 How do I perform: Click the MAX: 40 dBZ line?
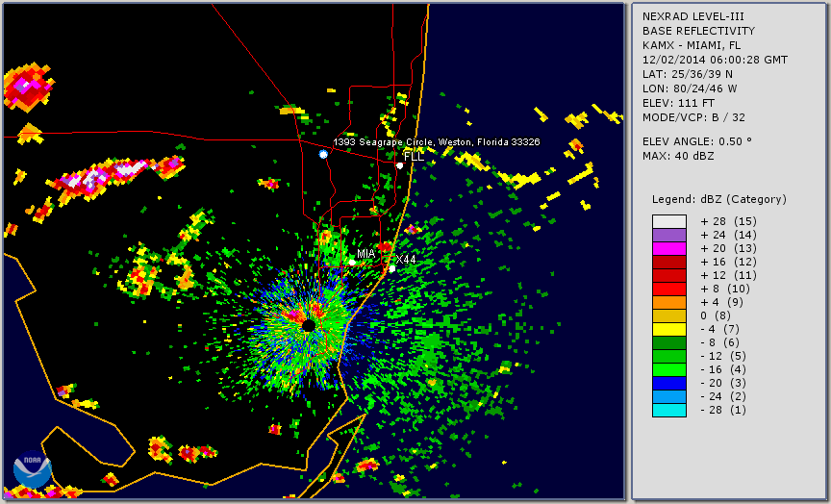point(678,156)
